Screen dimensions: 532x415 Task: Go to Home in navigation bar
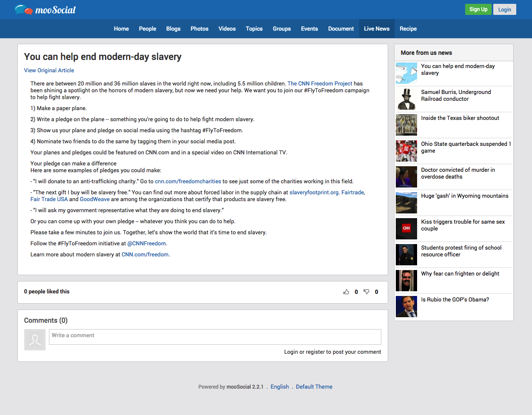click(121, 28)
